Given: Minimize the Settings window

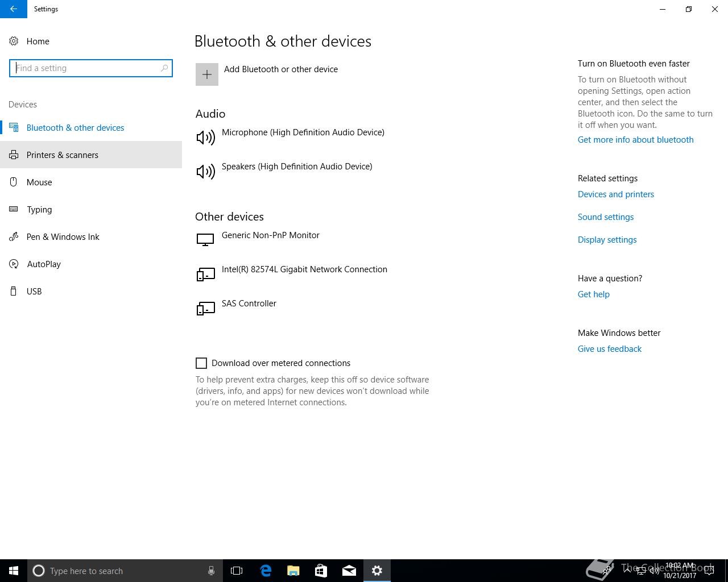Looking at the screenshot, I should 663,9.
